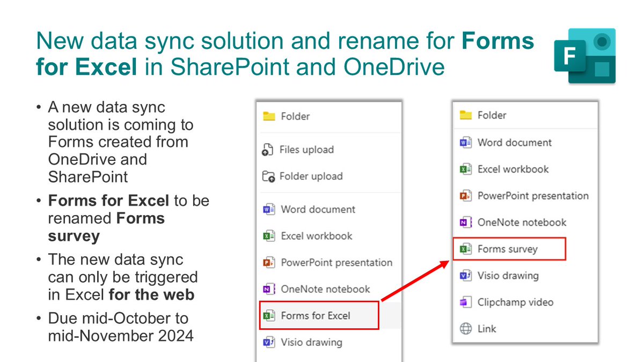The height and width of the screenshot is (362, 644).
Task: Click the bullet 'A new data sync solution'
Action: [x=121, y=142]
